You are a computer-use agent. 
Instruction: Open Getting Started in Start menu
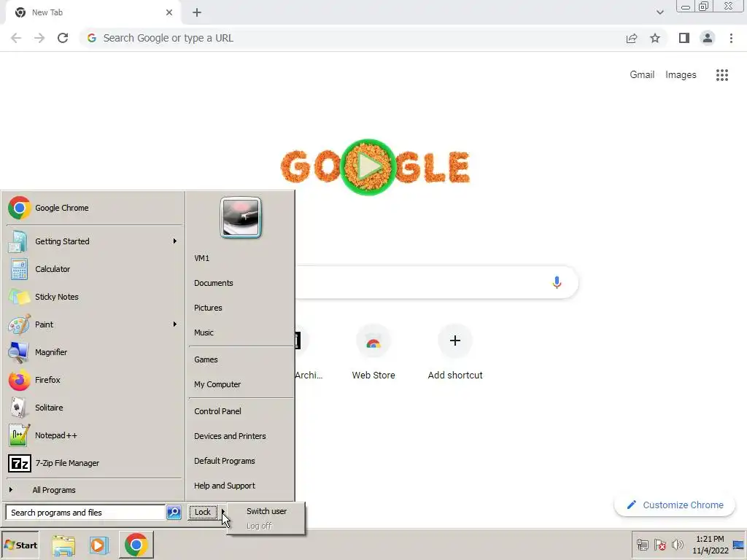(x=94, y=241)
